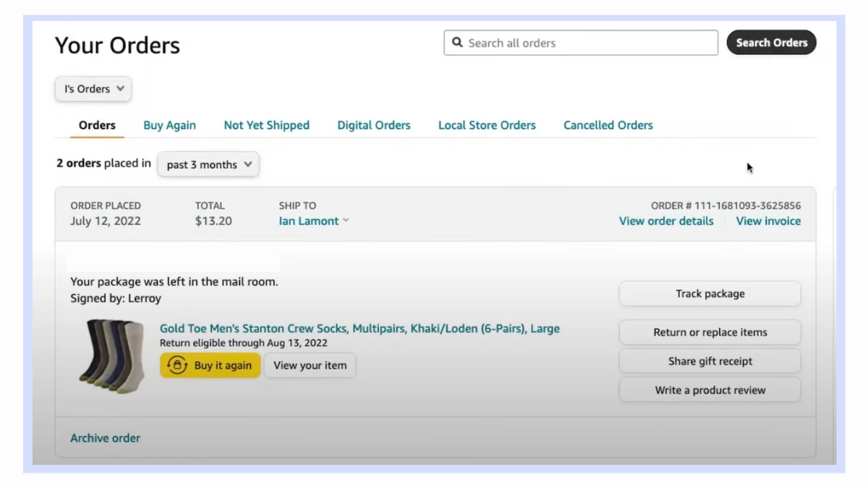Viewport: 868px width, 488px height.
Task: Click the socks product thumbnail
Action: pos(112,356)
